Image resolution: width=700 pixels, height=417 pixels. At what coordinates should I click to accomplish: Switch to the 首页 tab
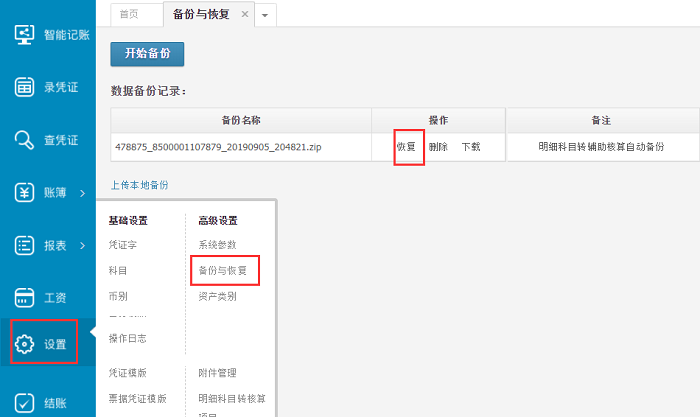click(x=129, y=14)
